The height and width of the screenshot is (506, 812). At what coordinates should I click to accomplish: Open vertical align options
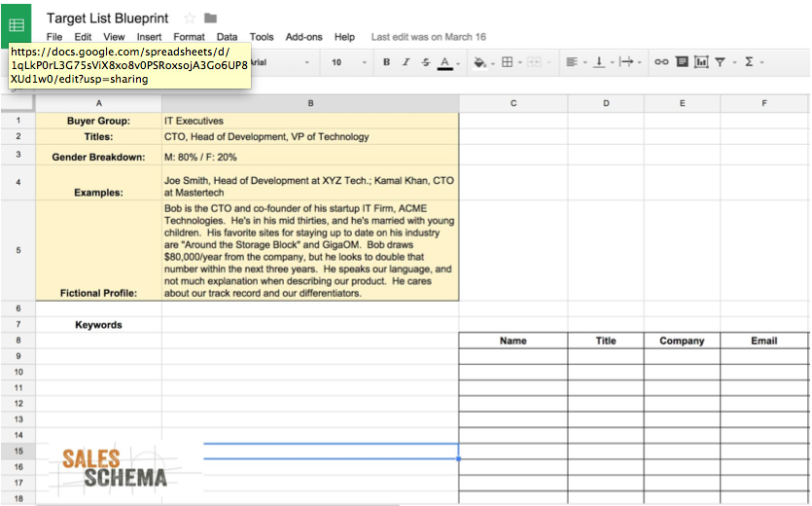(x=599, y=62)
